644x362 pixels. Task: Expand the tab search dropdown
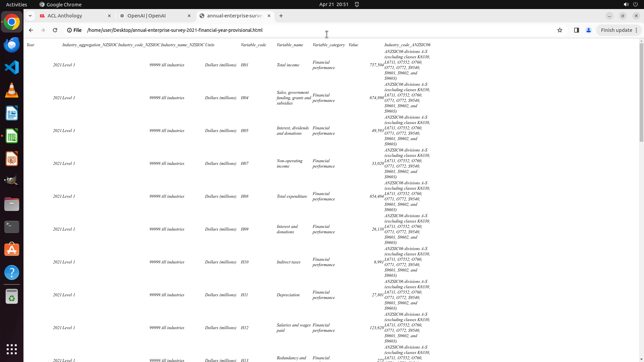pyautogui.click(x=30, y=16)
